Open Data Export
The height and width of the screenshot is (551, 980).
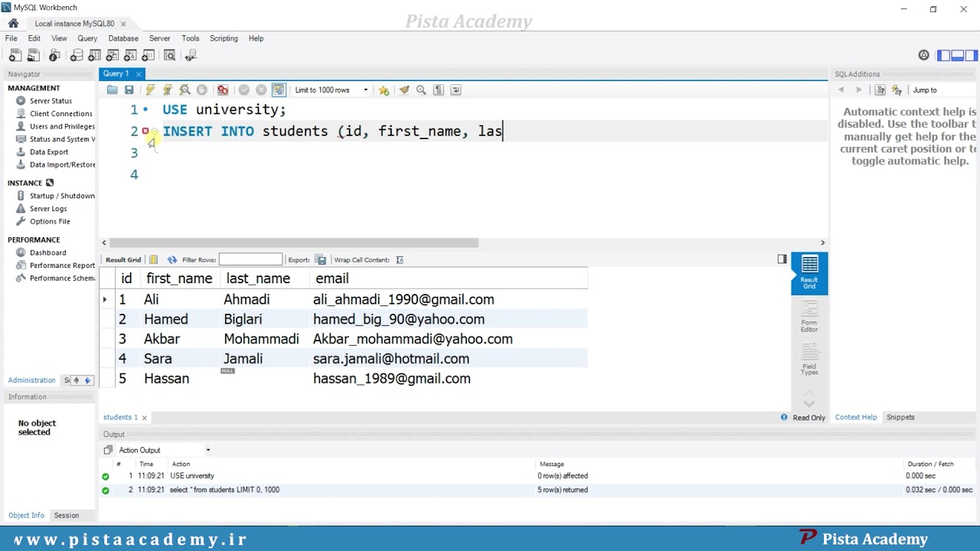coord(49,152)
